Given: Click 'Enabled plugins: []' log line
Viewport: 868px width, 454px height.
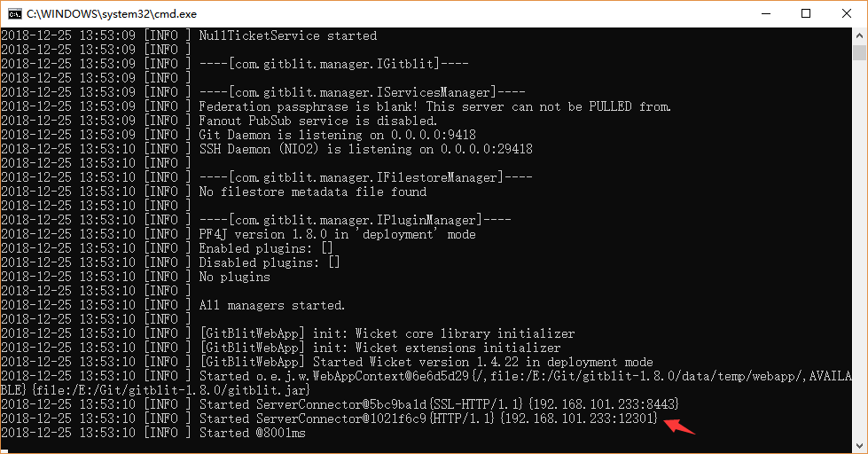Looking at the screenshot, I should tap(266, 248).
